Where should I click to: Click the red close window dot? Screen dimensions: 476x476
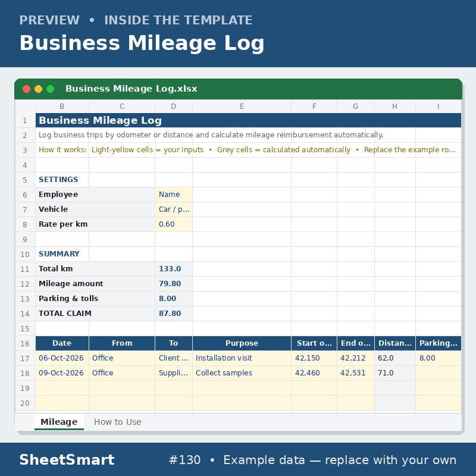(26, 89)
